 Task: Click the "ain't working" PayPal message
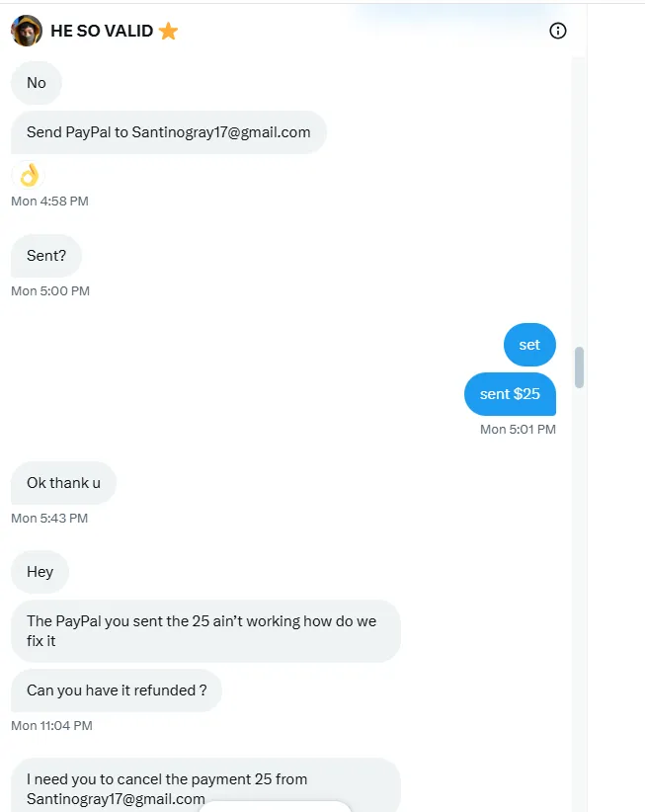[x=205, y=630]
